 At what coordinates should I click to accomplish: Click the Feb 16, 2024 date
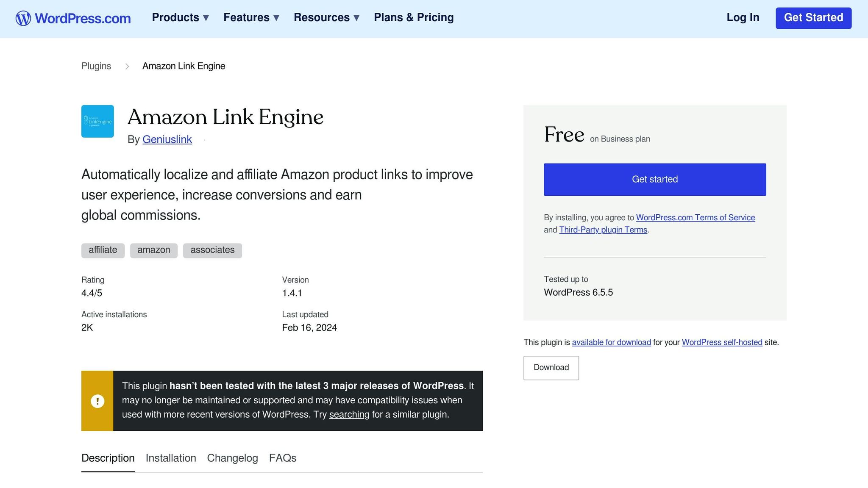(x=309, y=328)
